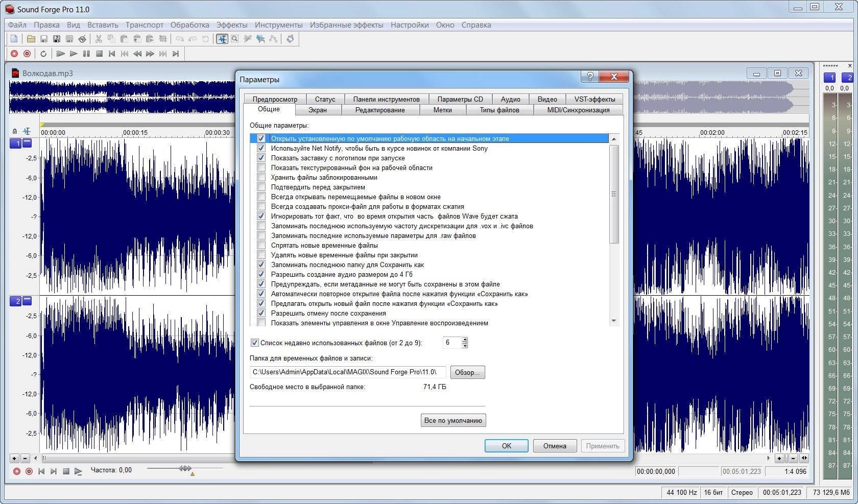Check 'Удалять новые временные файлы при закрытии'

click(261, 255)
